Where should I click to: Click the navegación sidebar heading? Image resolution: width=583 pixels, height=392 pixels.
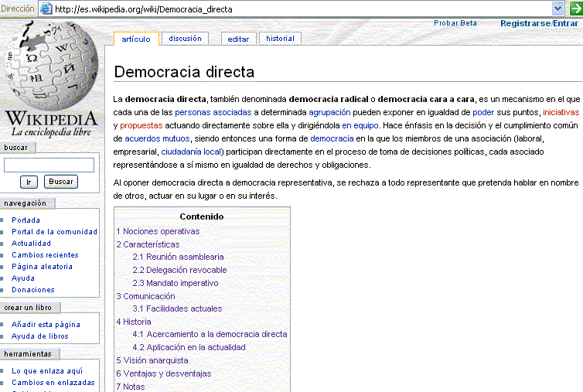[26, 203]
